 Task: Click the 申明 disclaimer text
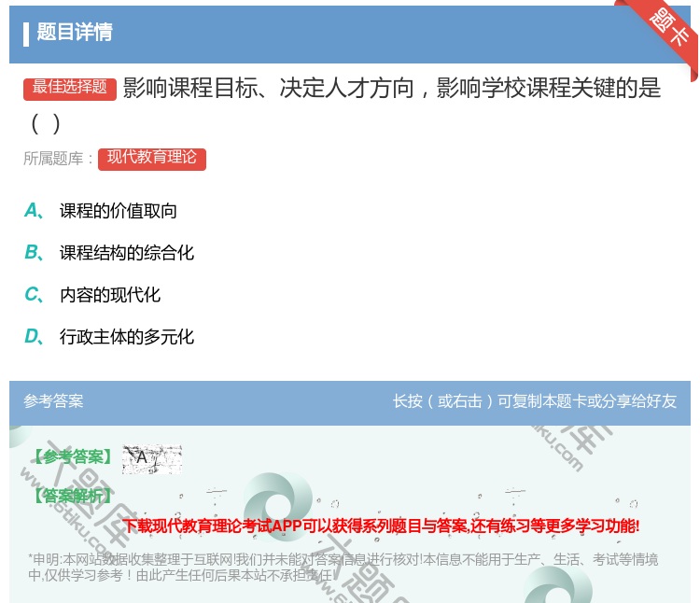(343, 567)
